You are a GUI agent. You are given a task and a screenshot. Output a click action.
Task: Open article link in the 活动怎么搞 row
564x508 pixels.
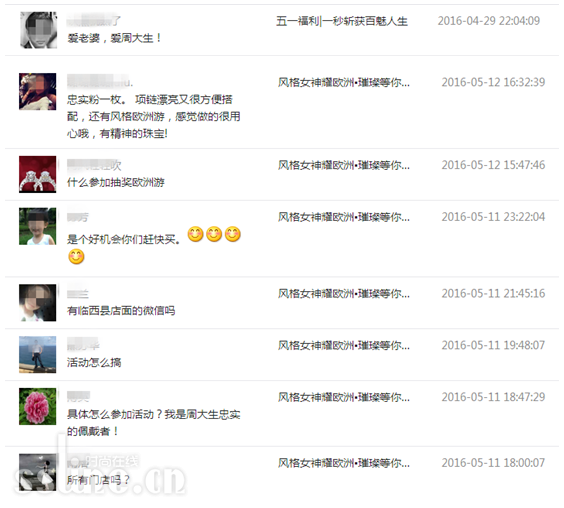[x=344, y=346]
